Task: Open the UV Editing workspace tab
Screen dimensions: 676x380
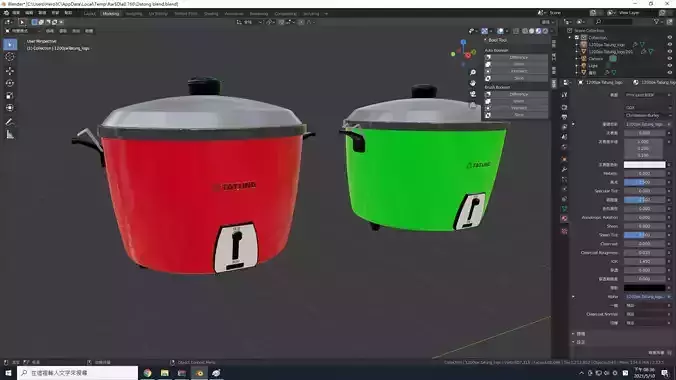Action: [x=158, y=14]
